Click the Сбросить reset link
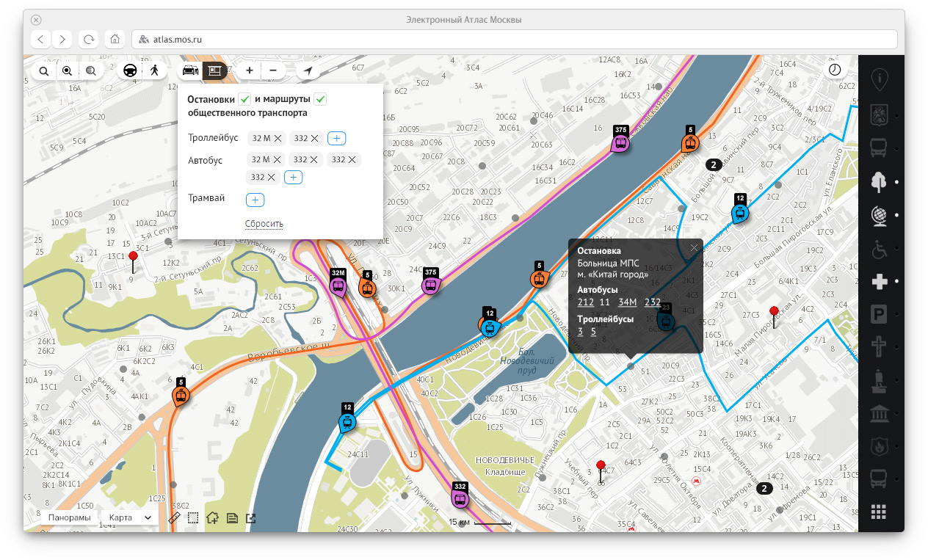Image resolution: width=928 pixels, height=560 pixels. coord(264,224)
